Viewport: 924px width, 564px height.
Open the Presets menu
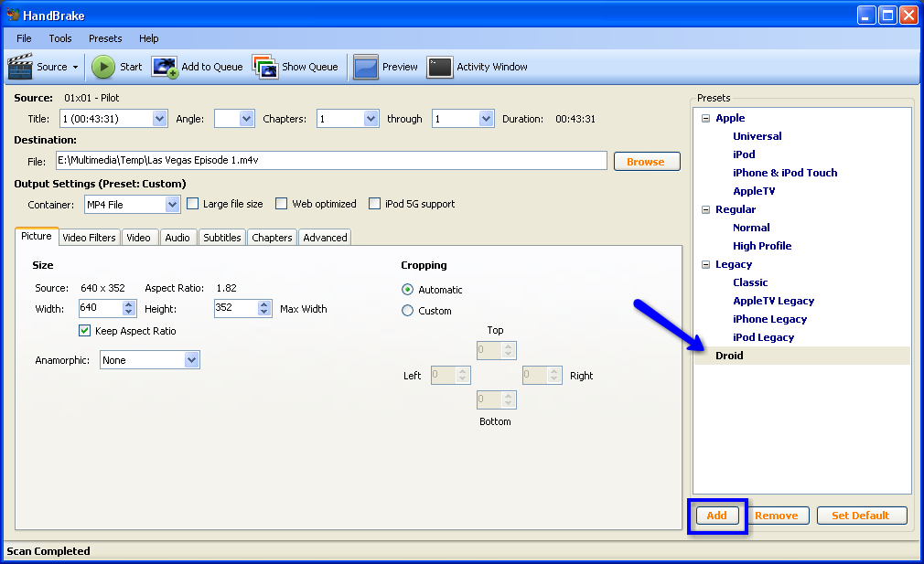105,38
